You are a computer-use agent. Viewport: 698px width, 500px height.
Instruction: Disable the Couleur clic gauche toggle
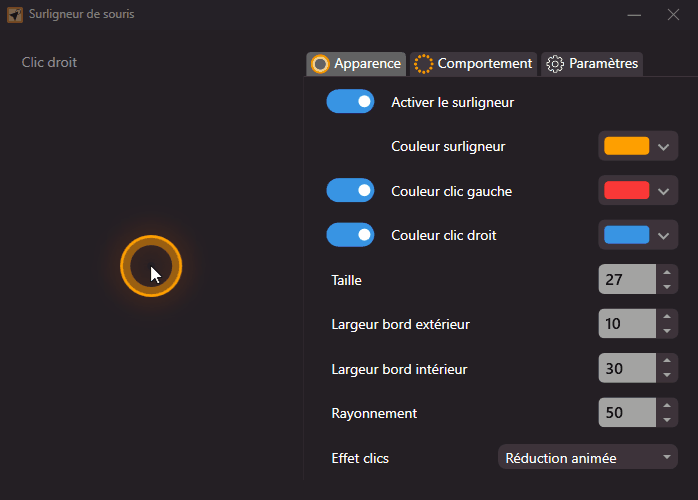point(350,190)
